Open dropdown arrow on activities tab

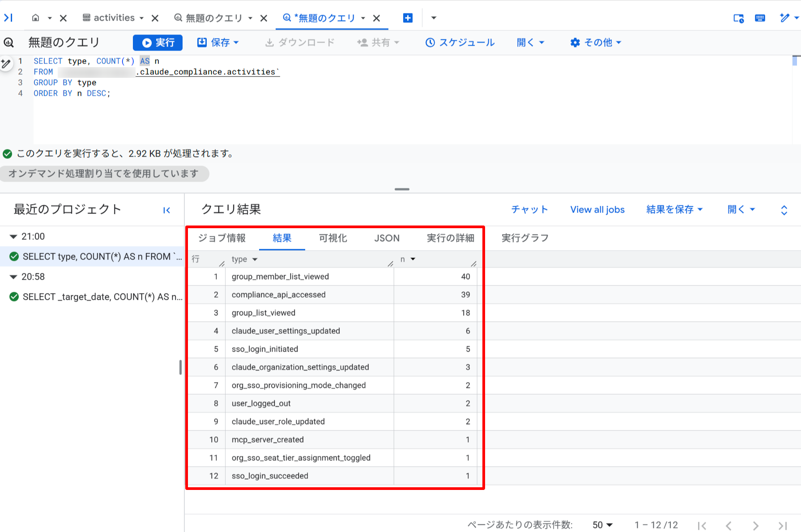(x=141, y=18)
